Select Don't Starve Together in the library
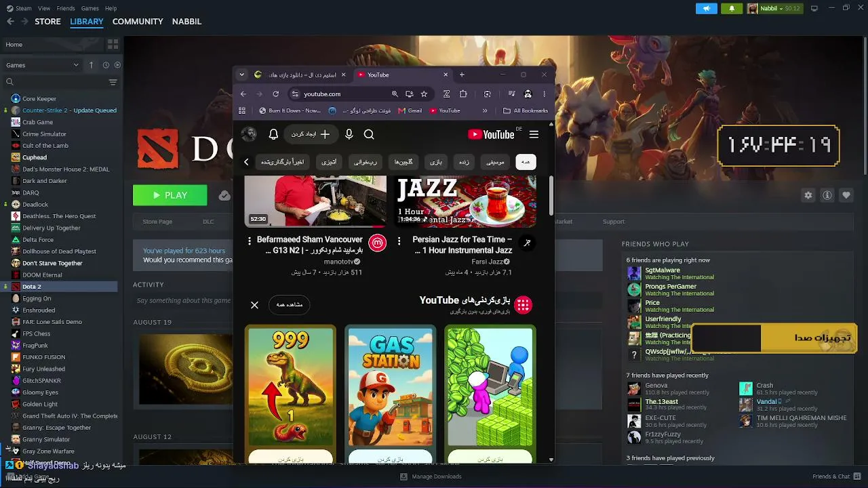This screenshot has height=488, width=868. pyautogui.click(x=52, y=263)
